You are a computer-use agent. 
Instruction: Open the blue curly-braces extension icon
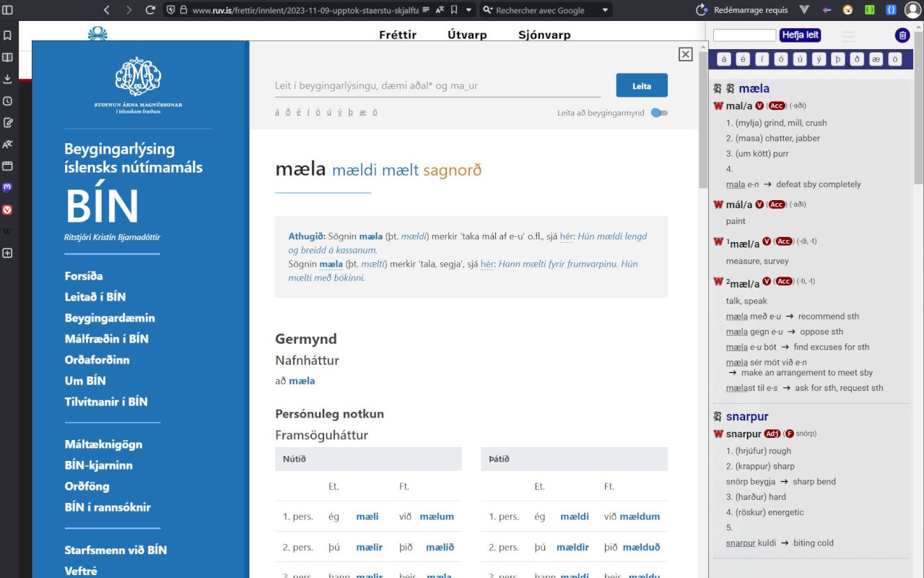(x=892, y=10)
